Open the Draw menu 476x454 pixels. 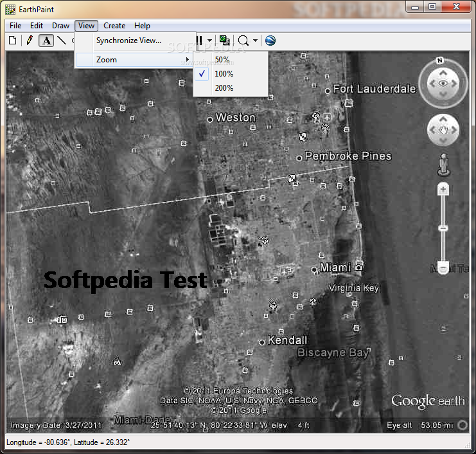[61, 26]
